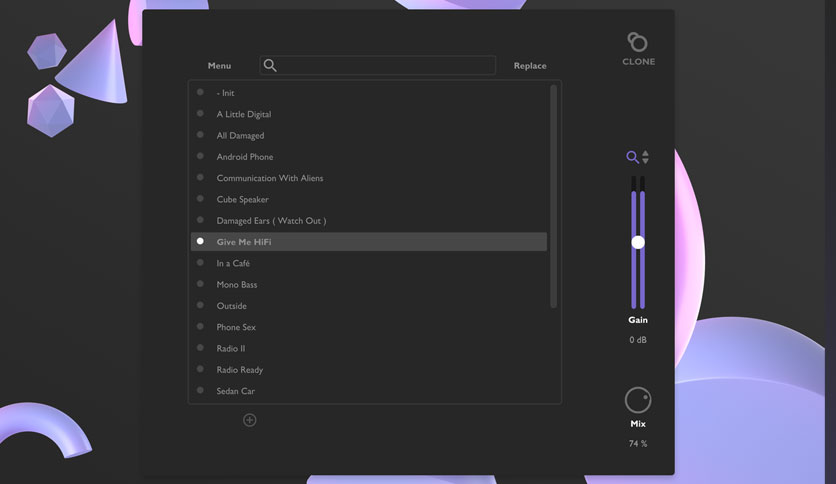Screen dimensions: 836x484
Task: Choose 'Damaged Ears ( Watch Out )' preset name
Action: pyautogui.click(x=271, y=221)
